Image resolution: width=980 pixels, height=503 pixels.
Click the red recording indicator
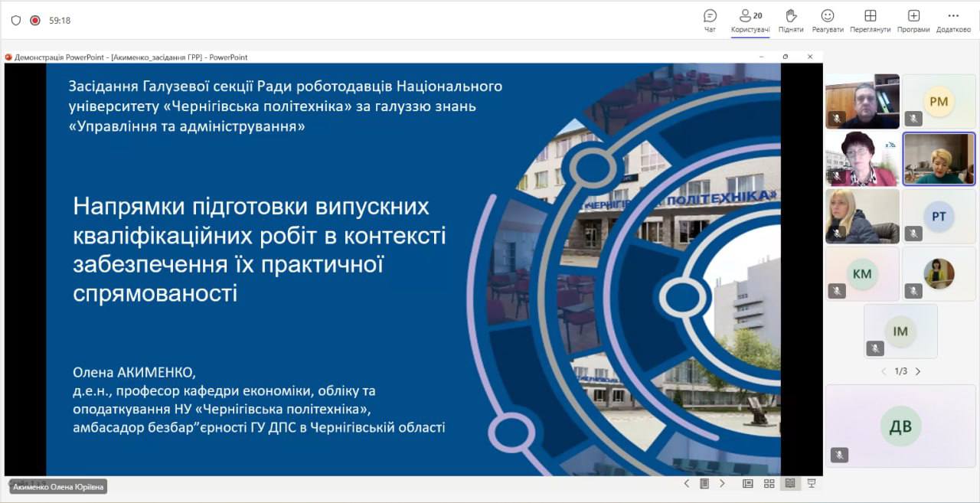tap(35, 21)
